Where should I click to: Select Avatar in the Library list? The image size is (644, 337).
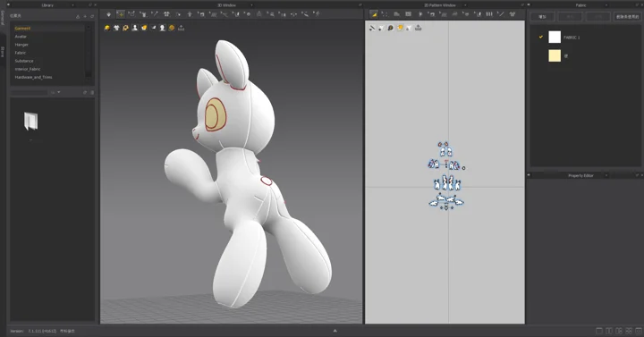tap(21, 37)
